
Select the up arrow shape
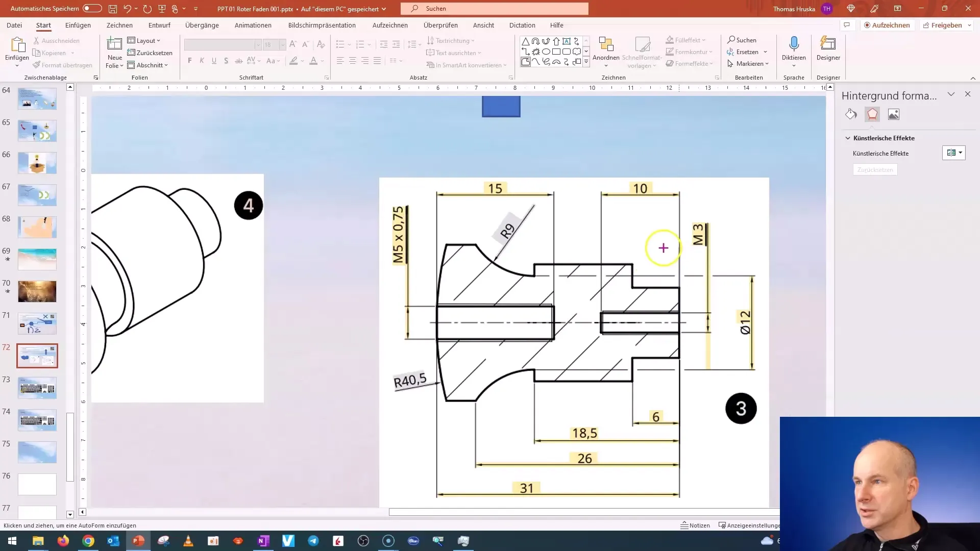tap(556, 41)
